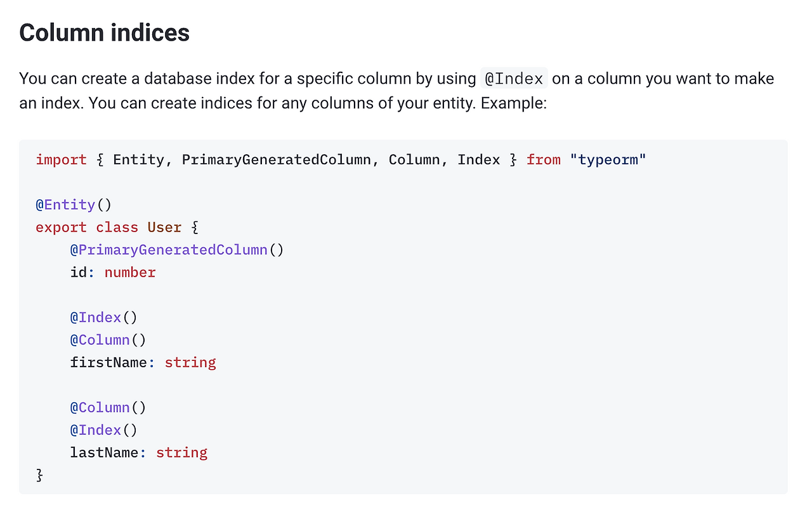Click the @Entity() decorator

(x=74, y=205)
